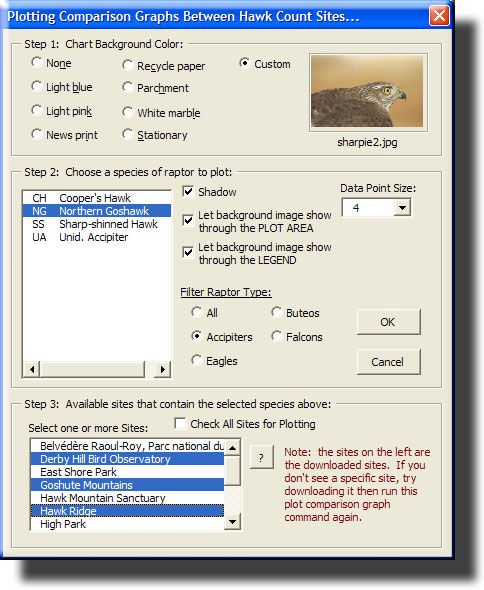Image resolution: width=484 pixels, height=590 pixels.
Task: Select the None background color option
Action: pyautogui.click(x=37, y=62)
